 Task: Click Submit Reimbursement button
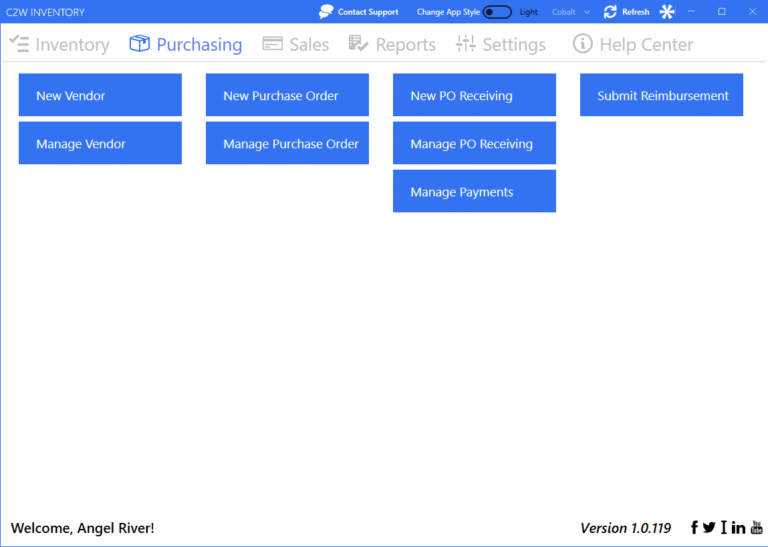pos(661,95)
